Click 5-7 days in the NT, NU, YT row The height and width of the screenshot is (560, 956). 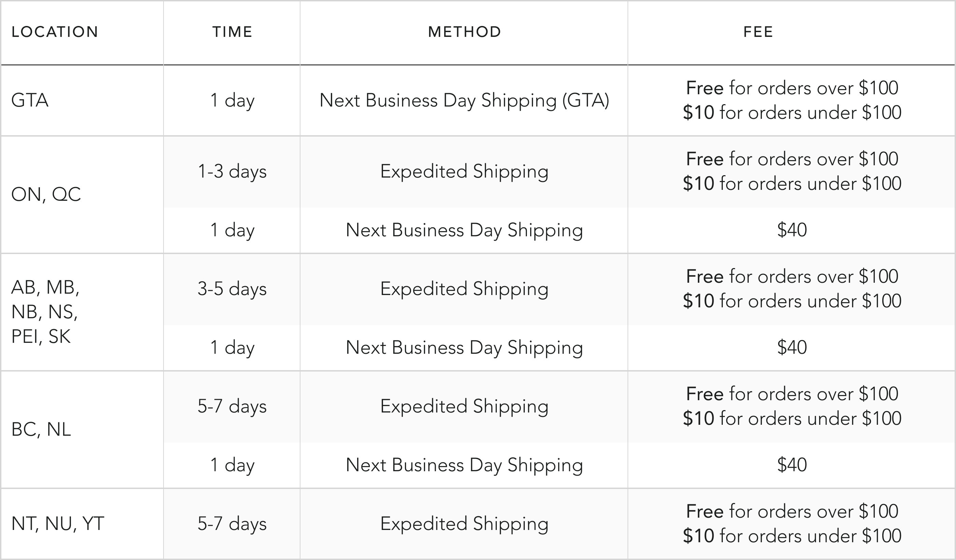click(232, 524)
